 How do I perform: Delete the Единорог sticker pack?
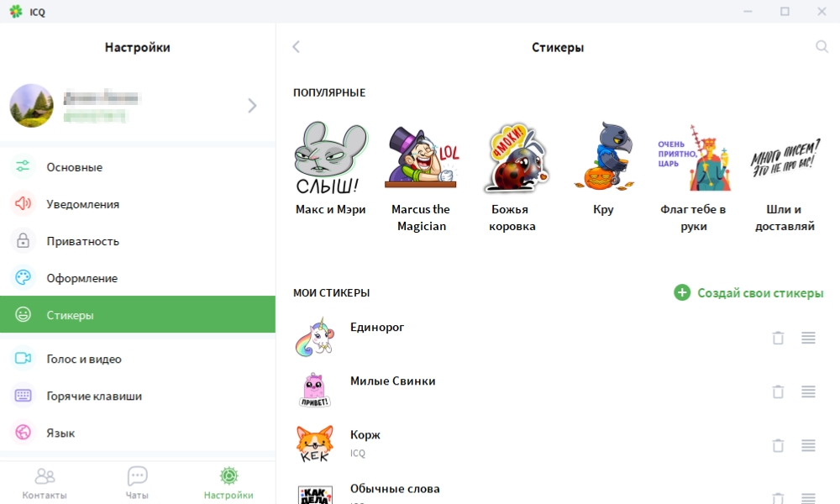(x=778, y=338)
